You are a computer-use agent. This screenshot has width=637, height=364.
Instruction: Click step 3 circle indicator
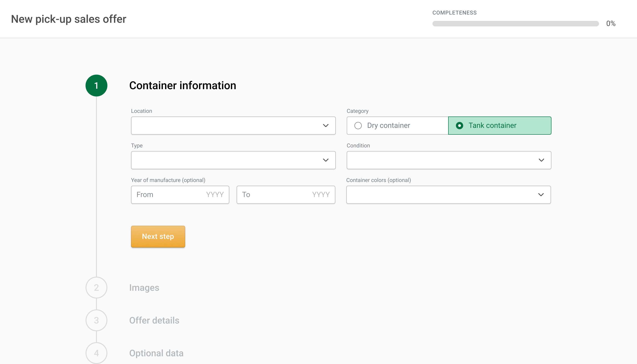pyautogui.click(x=96, y=320)
